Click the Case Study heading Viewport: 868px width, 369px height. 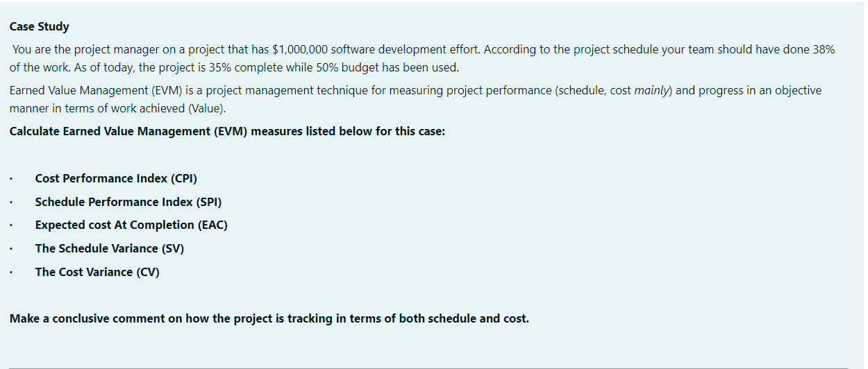pyautogui.click(x=40, y=27)
